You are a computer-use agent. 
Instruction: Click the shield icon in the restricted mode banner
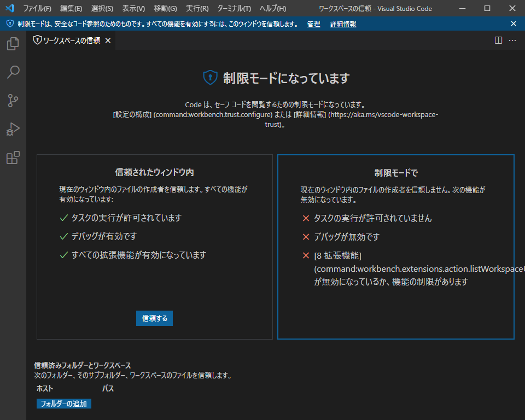10,24
